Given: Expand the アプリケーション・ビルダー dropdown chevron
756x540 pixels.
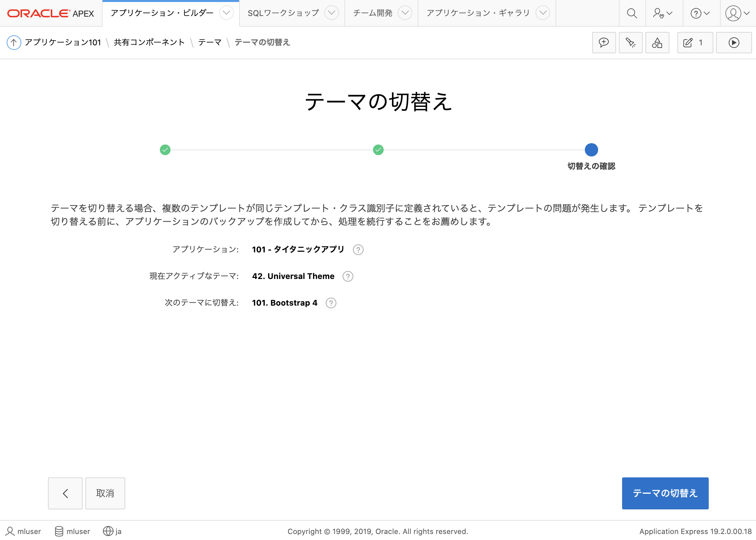Looking at the screenshot, I should [x=226, y=13].
